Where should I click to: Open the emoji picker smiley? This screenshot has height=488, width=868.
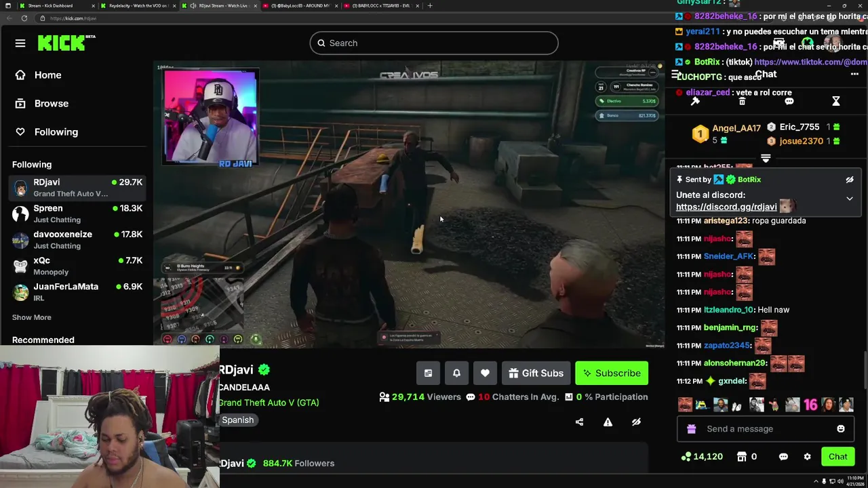point(841,429)
